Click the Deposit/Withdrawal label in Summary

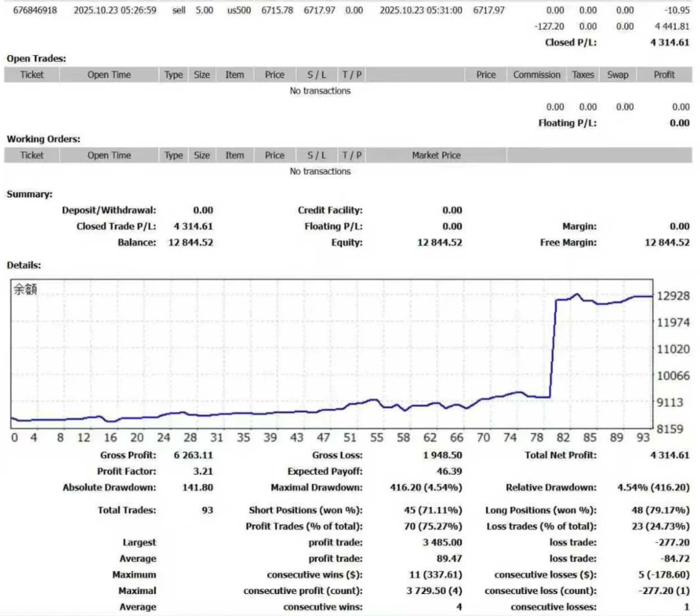109,210
